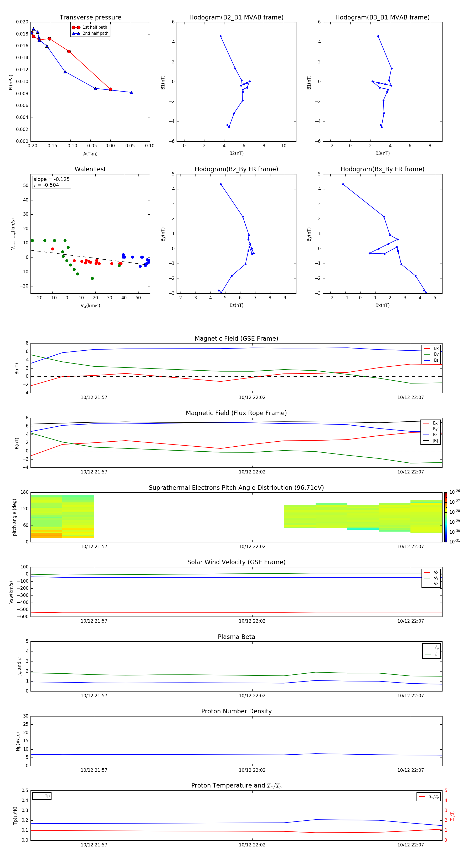Click the pitch angle colorbar scale
The image size is (473, 868).
(x=446, y=517)
